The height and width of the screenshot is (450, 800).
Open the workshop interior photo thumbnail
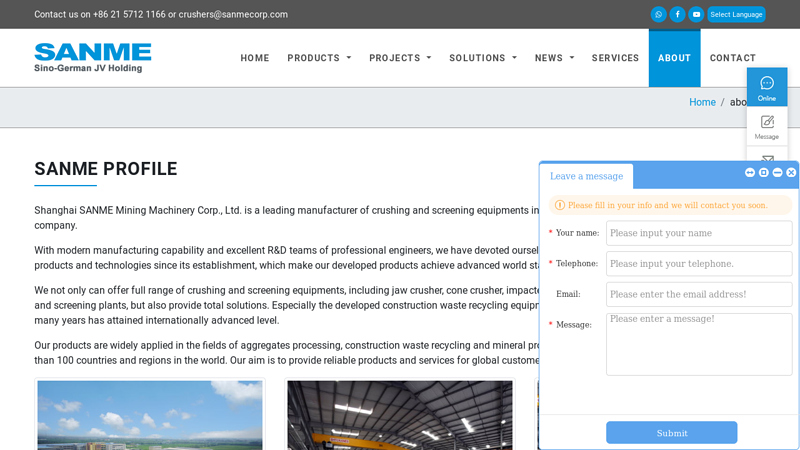[x=400, y=415]
